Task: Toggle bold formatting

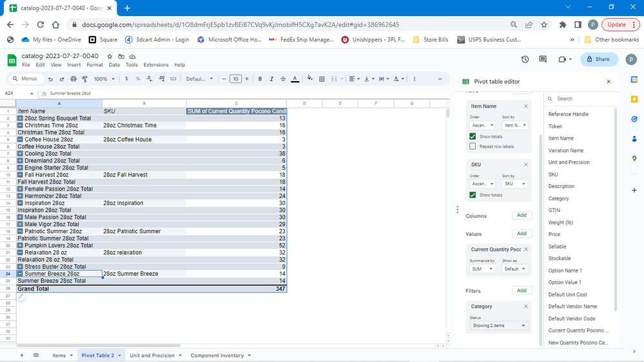Action: tap(260, 79)
